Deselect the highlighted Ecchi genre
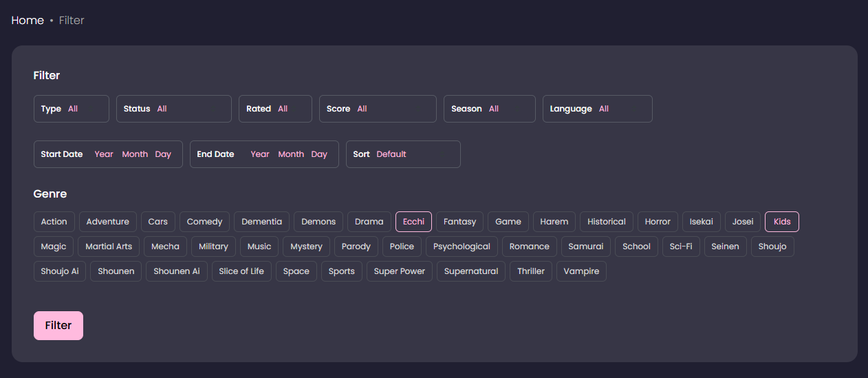Screen dimensions: 868x378 click(413, 222)
